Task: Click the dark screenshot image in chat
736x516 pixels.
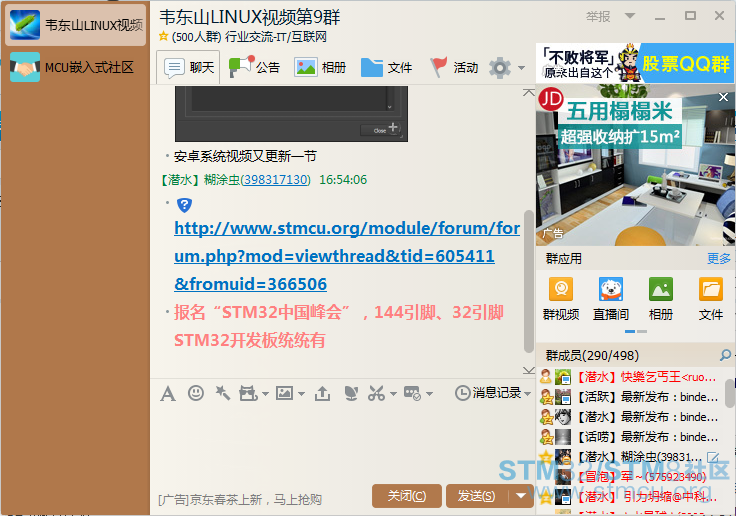Action: 291,114
